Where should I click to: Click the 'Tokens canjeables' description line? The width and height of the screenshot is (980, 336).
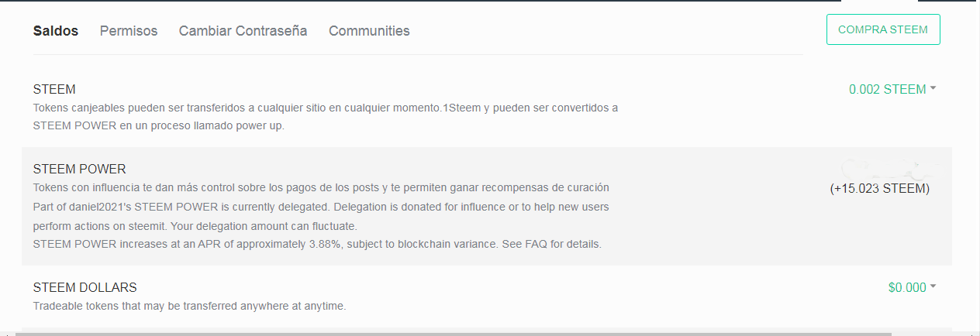pos(325,108)
